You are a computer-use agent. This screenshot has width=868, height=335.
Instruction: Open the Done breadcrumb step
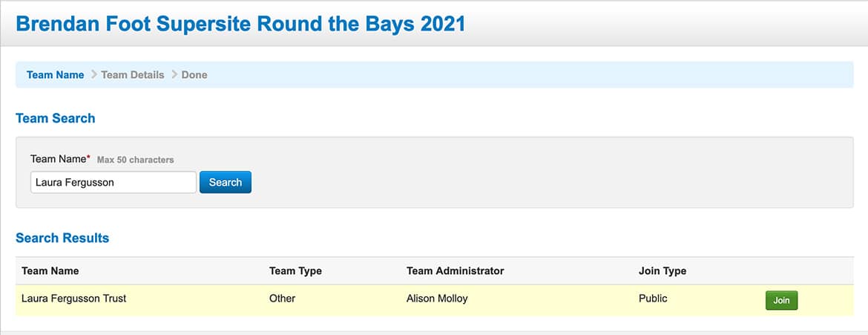click(x=194, y=75)
